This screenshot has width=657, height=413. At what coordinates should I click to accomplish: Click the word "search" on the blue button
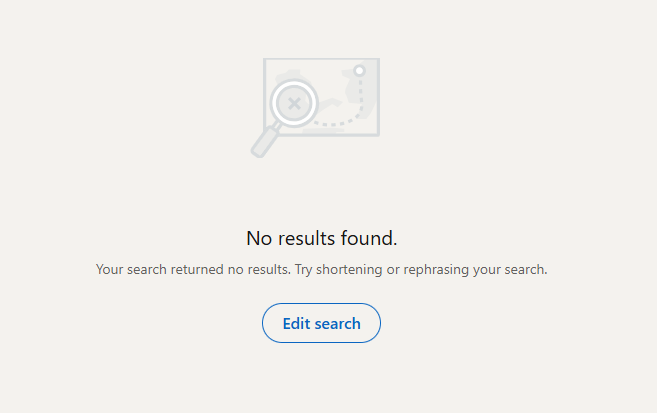click(x=337, y=323)
